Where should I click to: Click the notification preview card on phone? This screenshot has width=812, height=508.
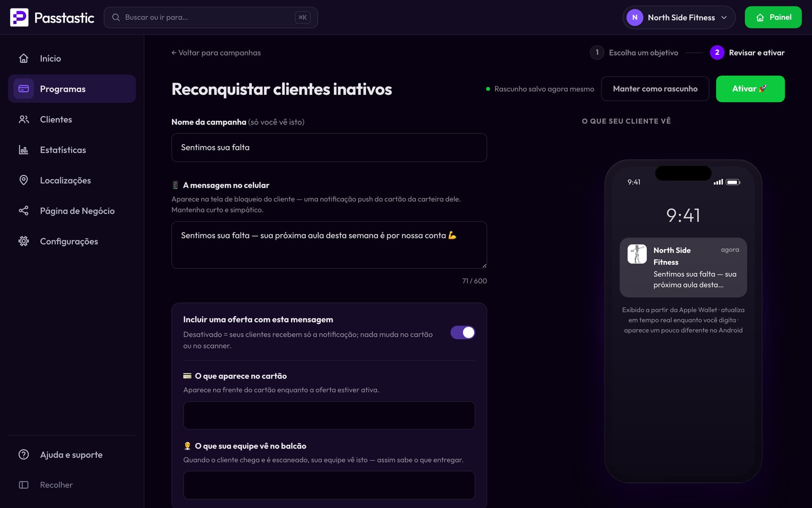click(683, 267)
